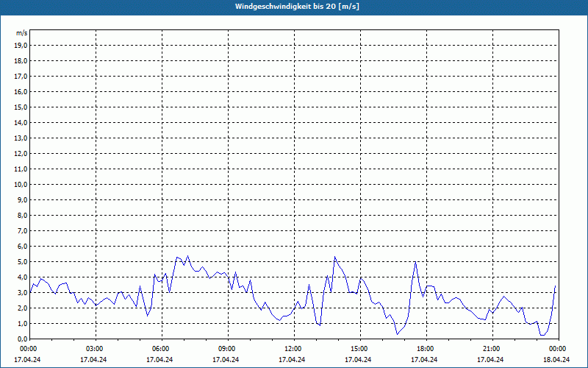Click the 12:00 time axis label
This screenshot has width=588, height=368.
click(x=293, y=349)
